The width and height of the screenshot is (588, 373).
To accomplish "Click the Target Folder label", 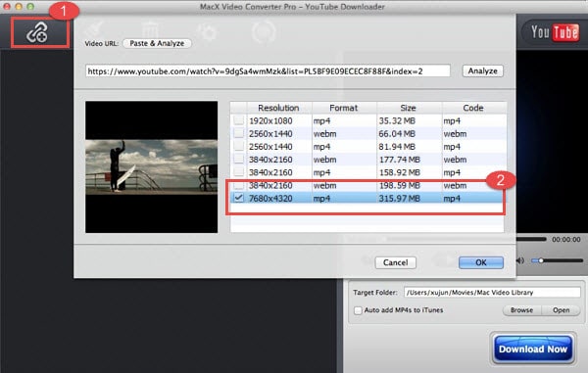I will [375, 293].
